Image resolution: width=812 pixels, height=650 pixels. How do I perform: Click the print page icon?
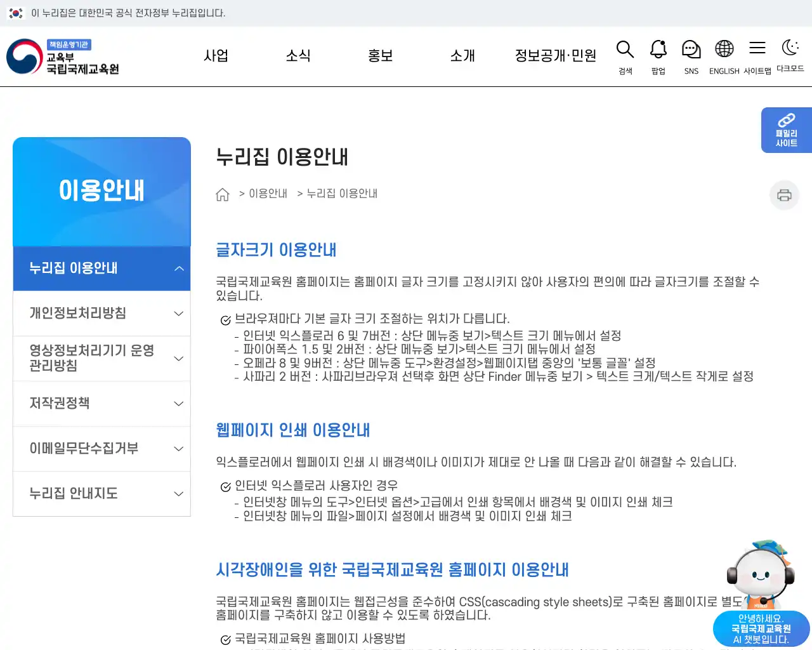[x=784, y=195]
